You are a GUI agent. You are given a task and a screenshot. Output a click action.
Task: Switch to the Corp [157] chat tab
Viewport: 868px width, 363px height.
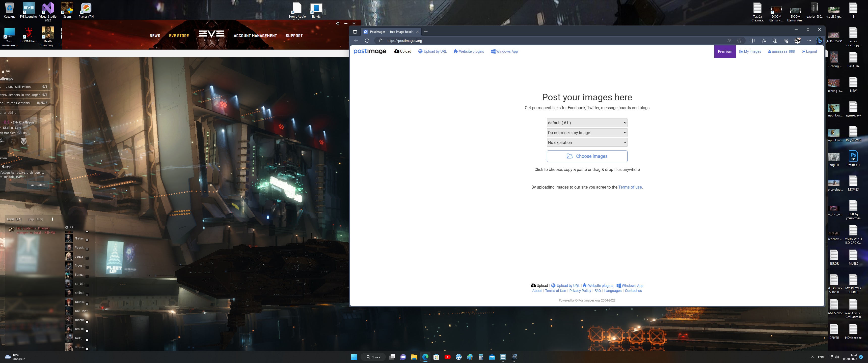point(35,219)
